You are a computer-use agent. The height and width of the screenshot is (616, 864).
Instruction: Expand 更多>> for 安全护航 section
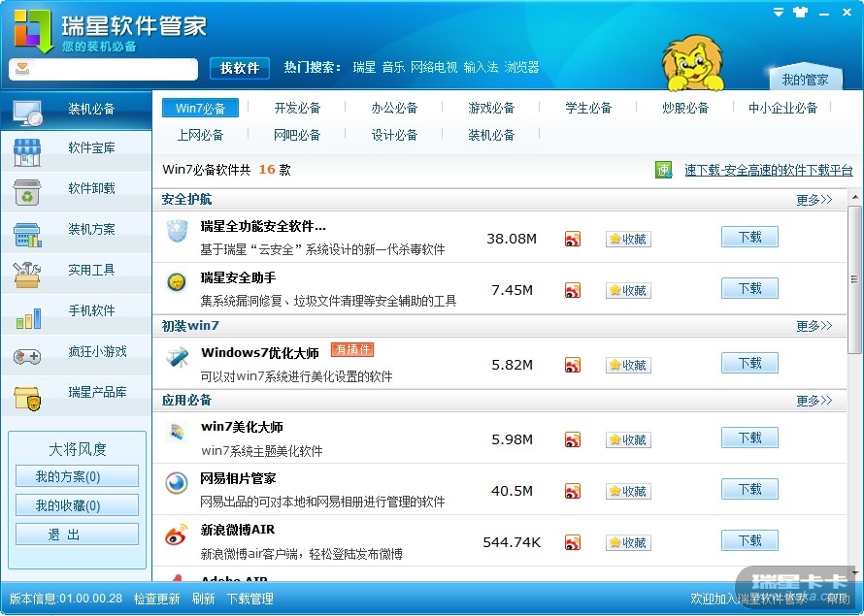point(814,200)
